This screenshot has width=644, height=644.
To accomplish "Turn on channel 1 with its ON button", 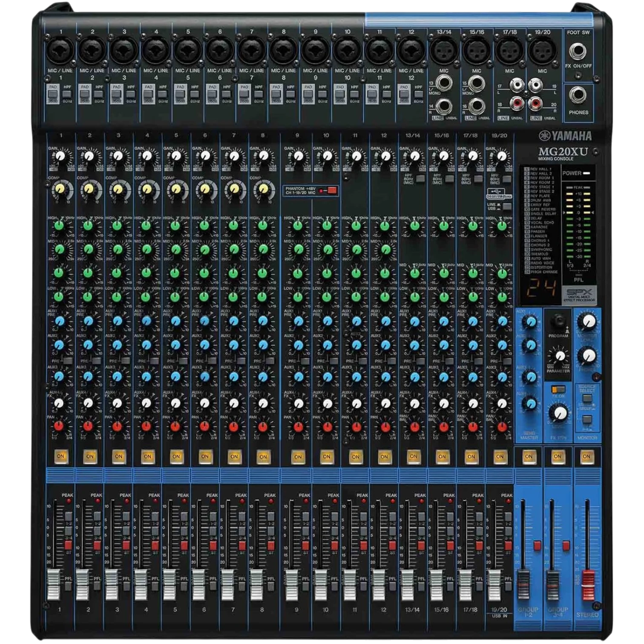I will (x=61, y=457).
